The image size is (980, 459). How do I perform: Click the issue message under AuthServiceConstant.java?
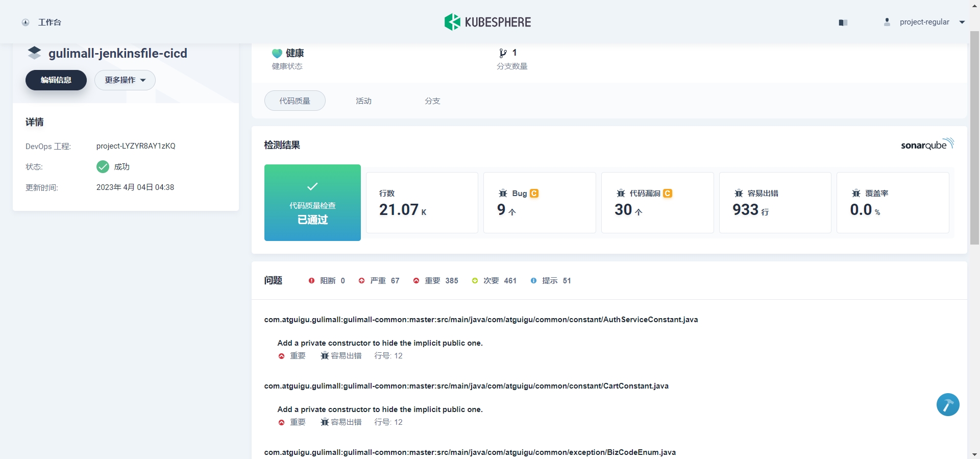pyautogui.click(x=380, y=343)
